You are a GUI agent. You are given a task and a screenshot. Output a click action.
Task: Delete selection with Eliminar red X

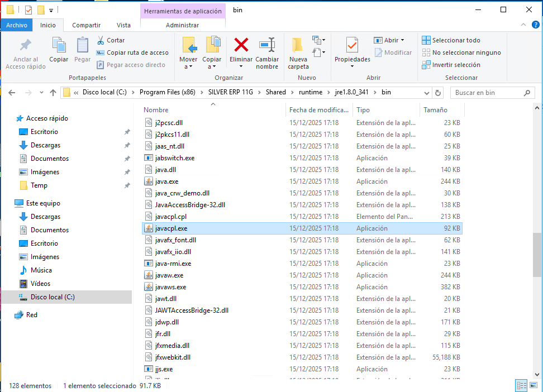click(241, 52)
